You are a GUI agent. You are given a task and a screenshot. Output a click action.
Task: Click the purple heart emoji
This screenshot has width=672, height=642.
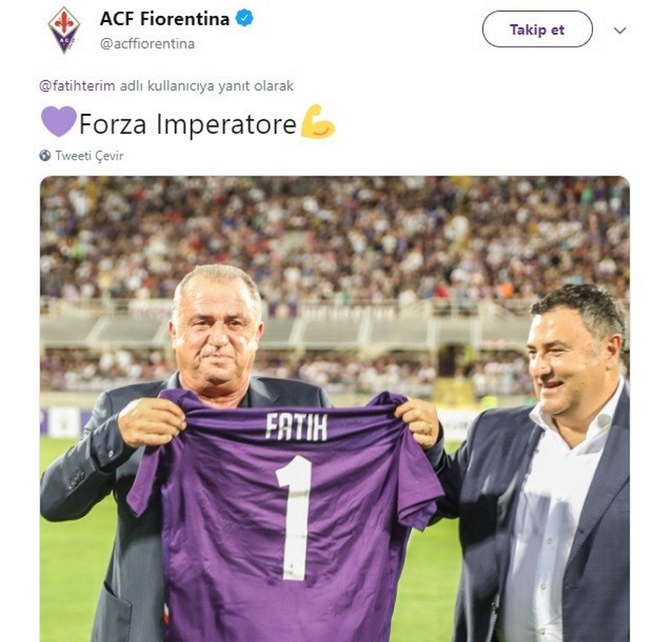pyautogui.click(x=58, y=122)
